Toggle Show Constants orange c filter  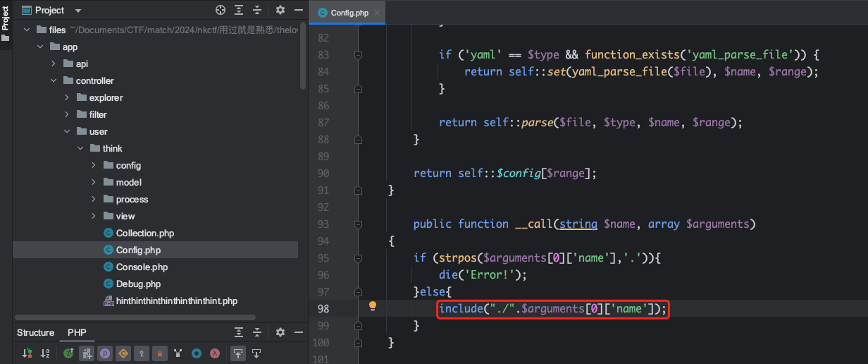coord(123,353)
